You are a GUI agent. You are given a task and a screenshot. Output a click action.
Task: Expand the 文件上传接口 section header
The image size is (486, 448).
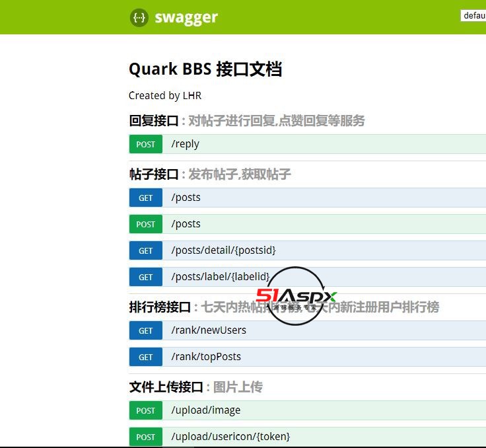point(166,387)
